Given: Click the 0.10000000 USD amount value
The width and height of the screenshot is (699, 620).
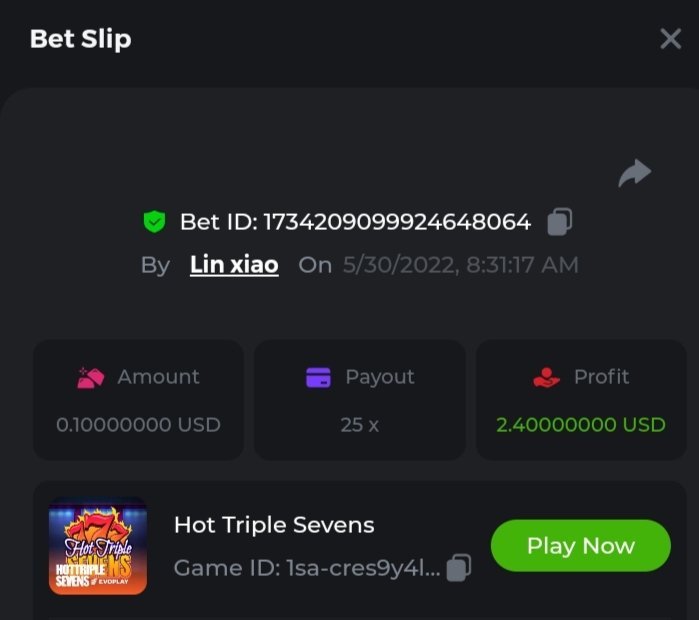Looking at the screenshot, I should click(138, 424).
